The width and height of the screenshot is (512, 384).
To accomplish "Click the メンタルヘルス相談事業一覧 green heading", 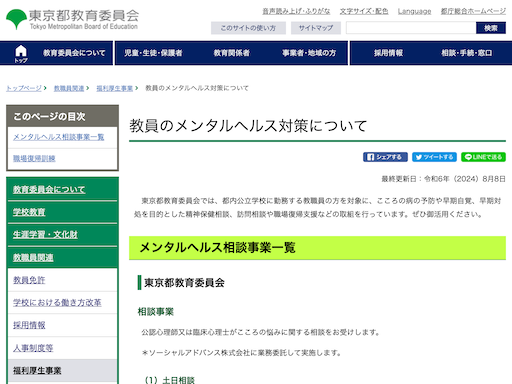I will (217, 248).
